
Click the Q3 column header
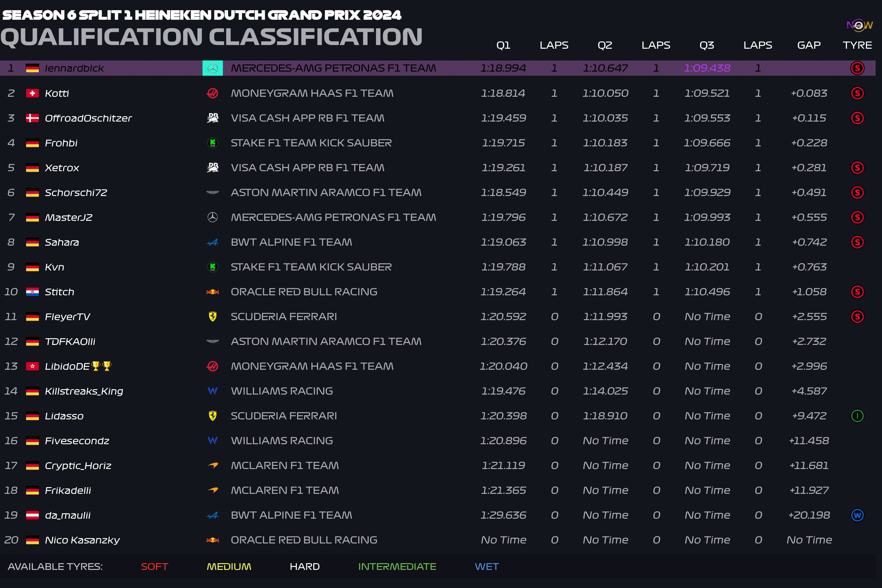point(707,45)
